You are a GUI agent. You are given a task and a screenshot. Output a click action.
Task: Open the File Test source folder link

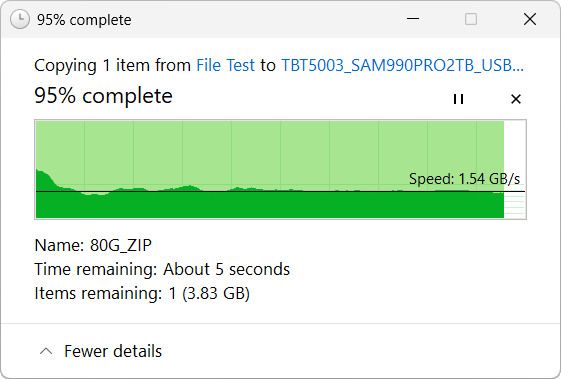[x=225, y=65]
